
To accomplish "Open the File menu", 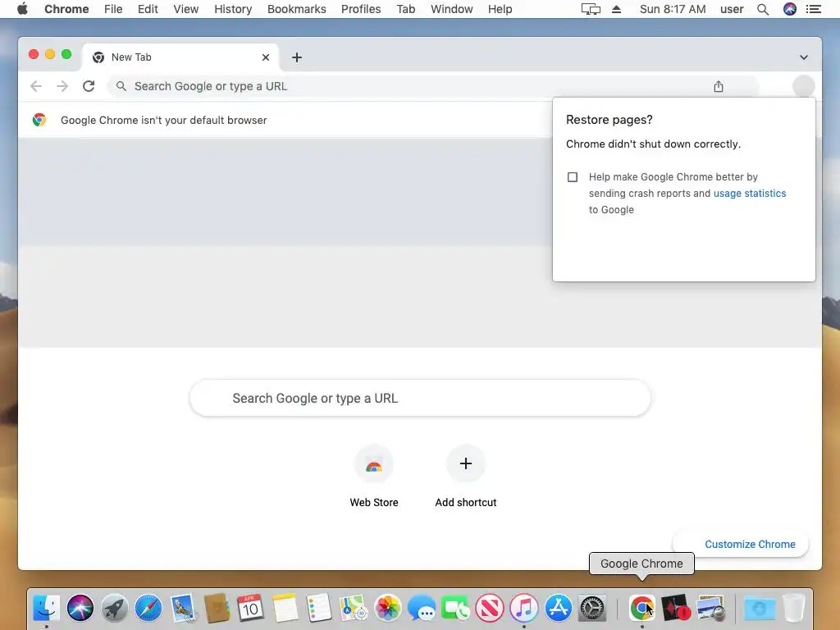I will (x=113, y=9).
